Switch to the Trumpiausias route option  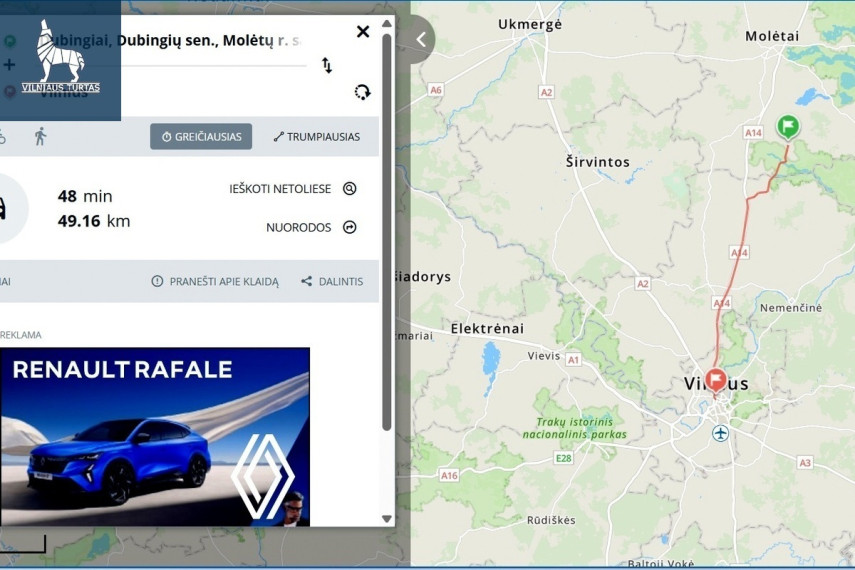(317, 136)
